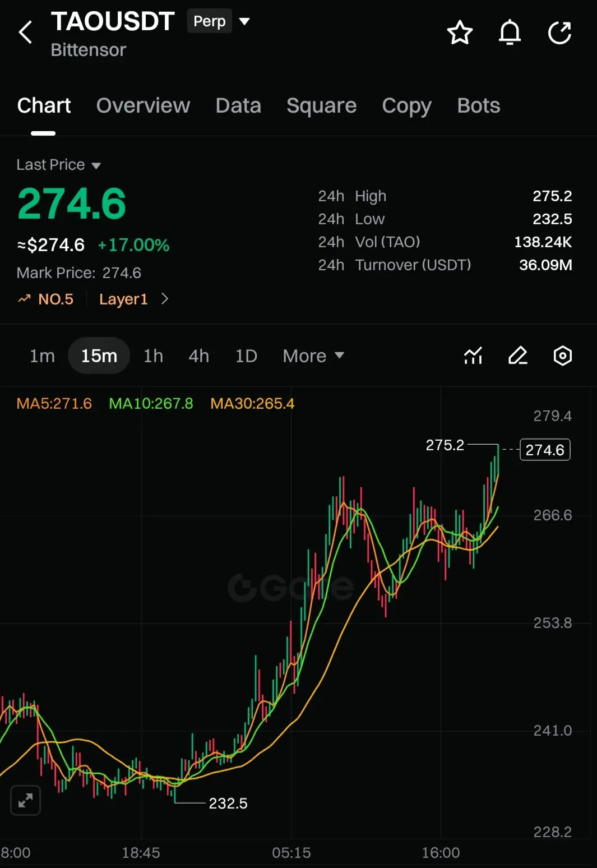Tap the 24h Turnover value 36.09M
Viewport: 597px width, 868px height.
[x=545, y=265]
